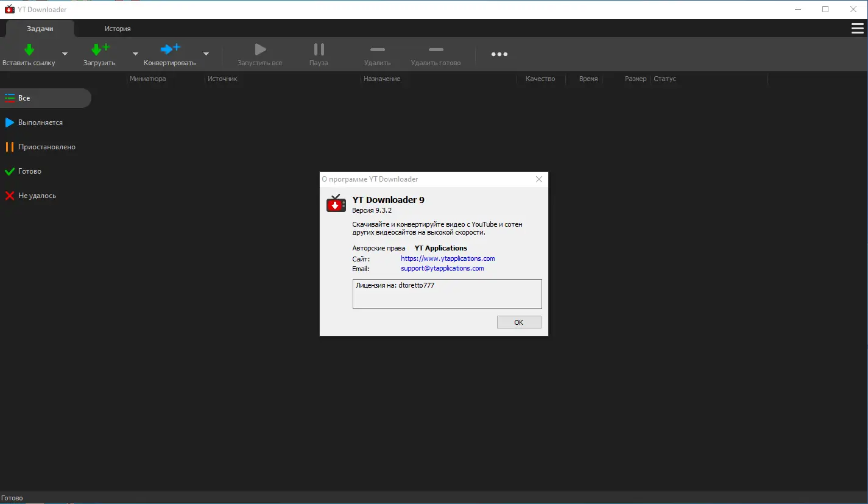Switch to the История tab
The image size is (868, 504).
pos(117,28)
